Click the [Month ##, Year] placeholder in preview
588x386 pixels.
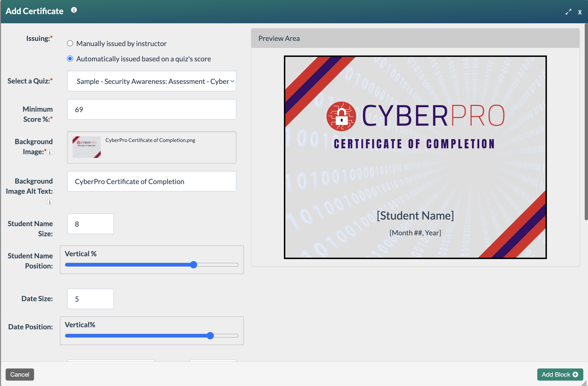[x=415, y=233]
